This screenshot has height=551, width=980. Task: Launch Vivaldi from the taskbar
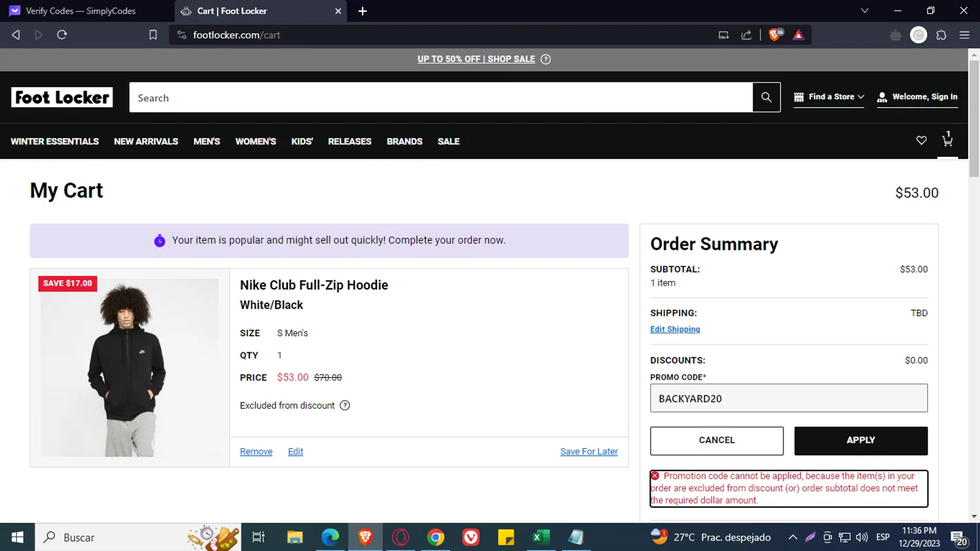[471, 537]
